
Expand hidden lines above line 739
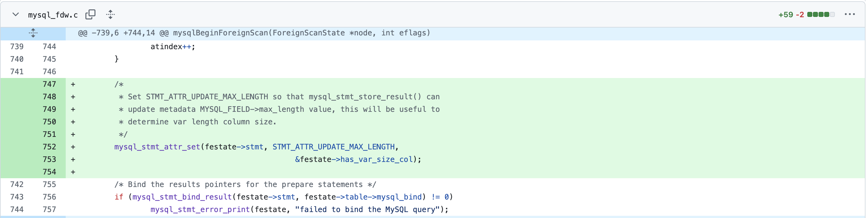click(33, 33)
